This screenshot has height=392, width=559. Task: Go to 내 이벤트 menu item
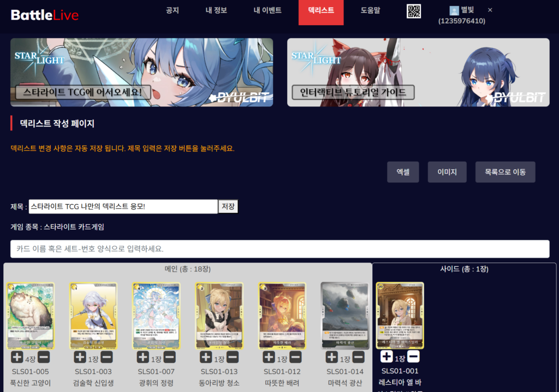pos(267,10)
